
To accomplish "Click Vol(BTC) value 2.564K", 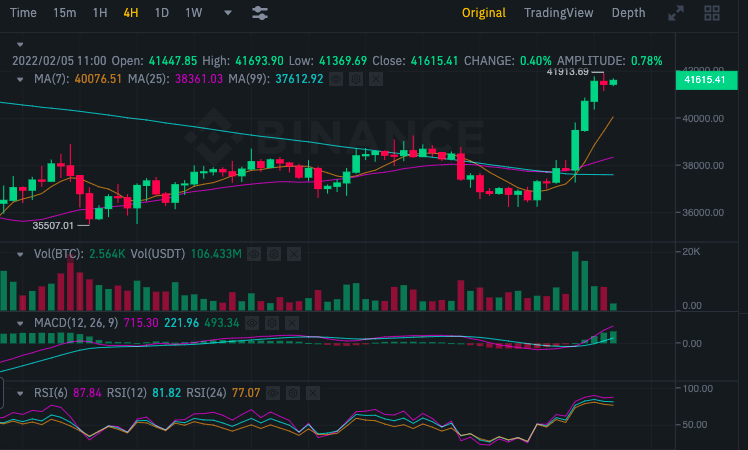I will [107, 254].
